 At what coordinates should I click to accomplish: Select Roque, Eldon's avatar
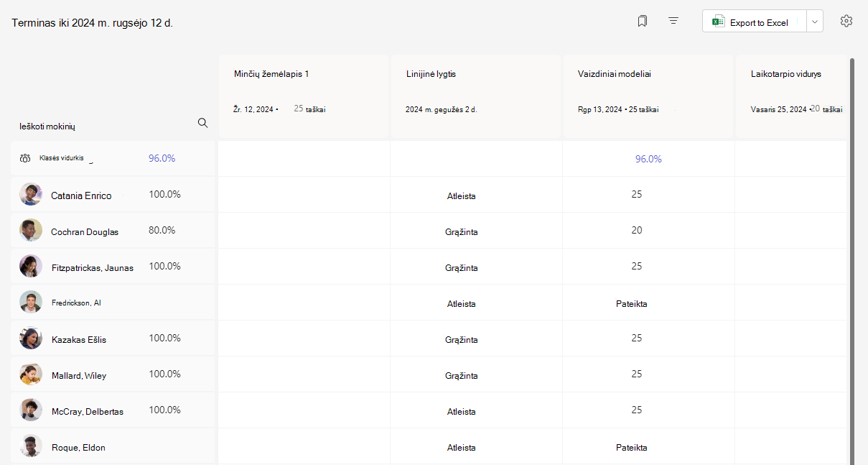[x=31, y=446]
